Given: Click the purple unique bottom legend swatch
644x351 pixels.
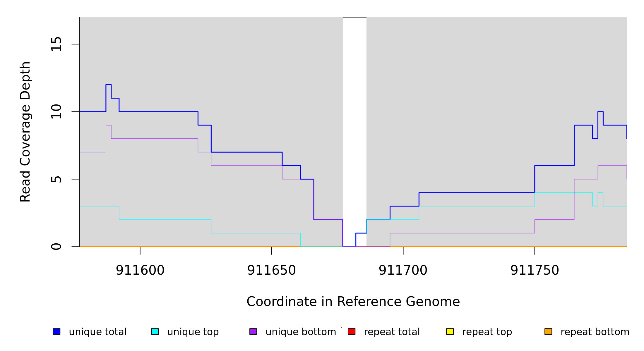Looking at the screenshot, I should click(253, 331).
